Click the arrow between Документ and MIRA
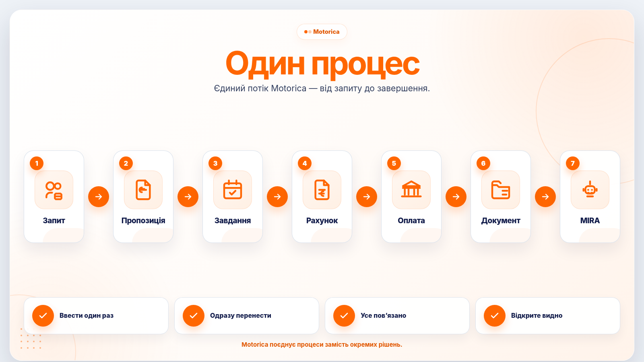644x362 pixels. point(545,197)
